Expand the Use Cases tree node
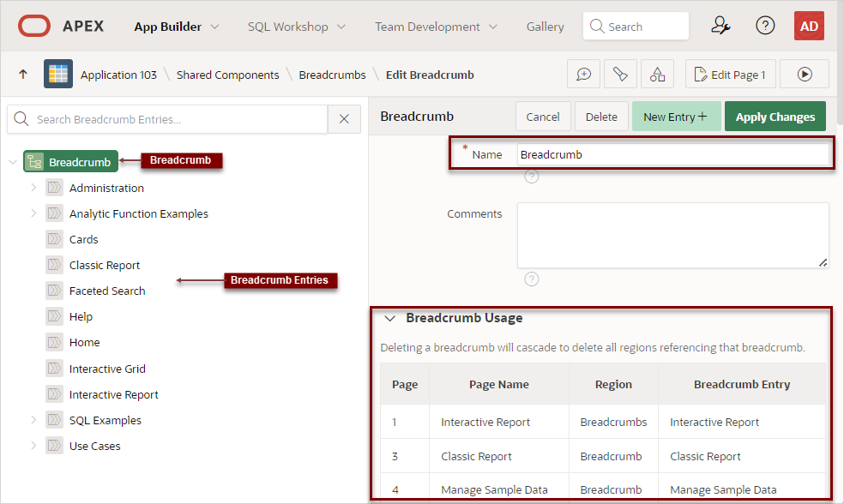The width and height of the screenshot is (844, 504). (33, 446)
